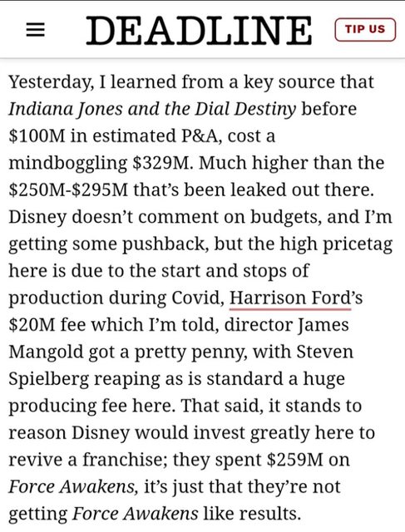
Task: Open the Harrison Ford link
Action: [290, 298]
